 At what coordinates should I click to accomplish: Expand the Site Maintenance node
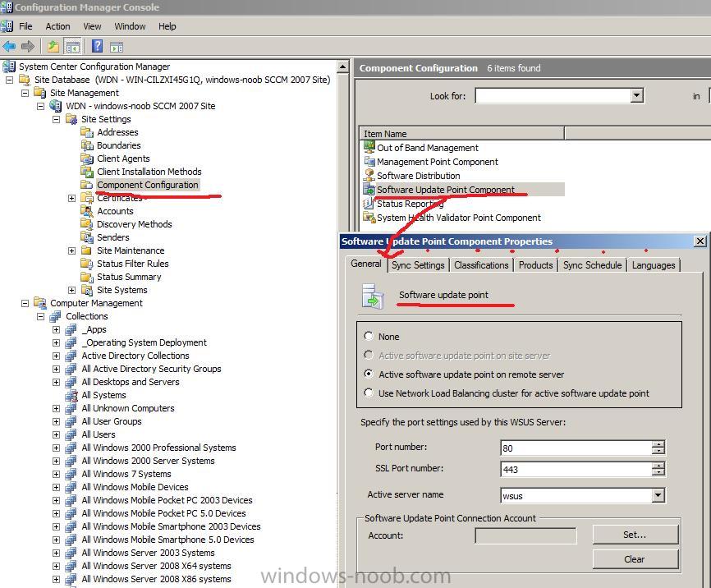coord(71,251)
